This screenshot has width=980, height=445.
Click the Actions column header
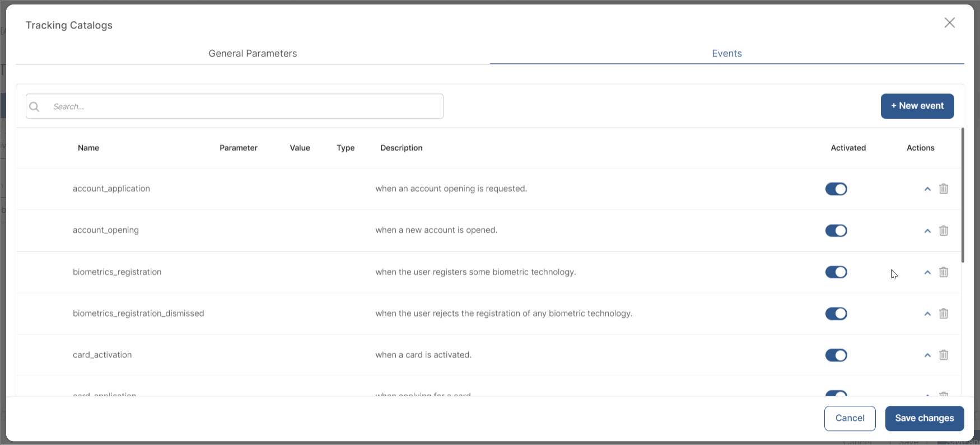coord(921,148)
